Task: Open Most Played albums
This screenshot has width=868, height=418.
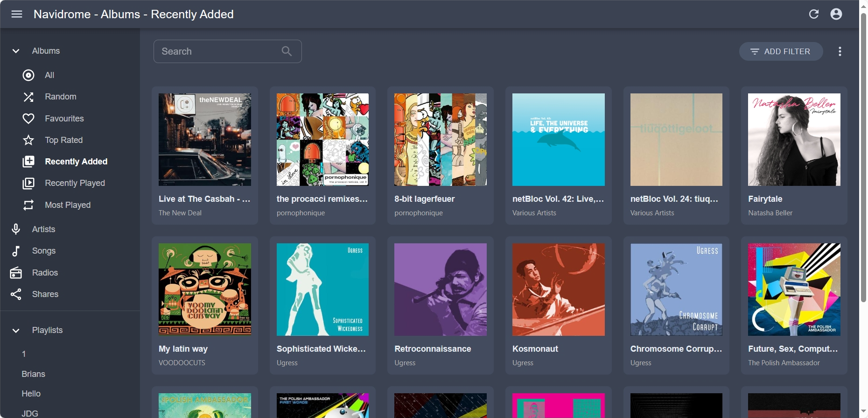Action: point(70,205)
